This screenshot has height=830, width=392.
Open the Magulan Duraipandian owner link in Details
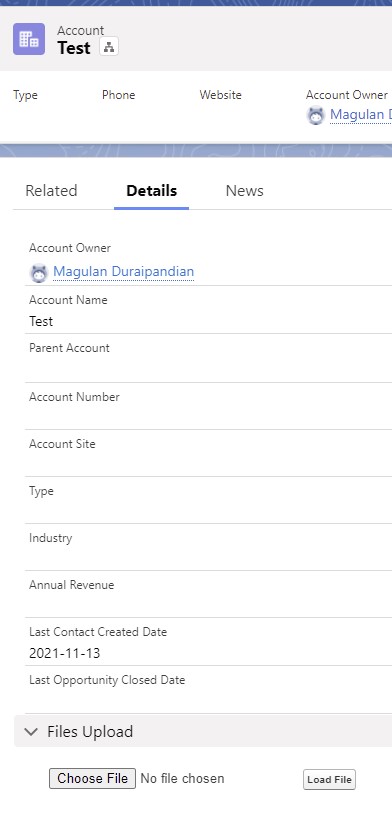(x=123, y=272)
